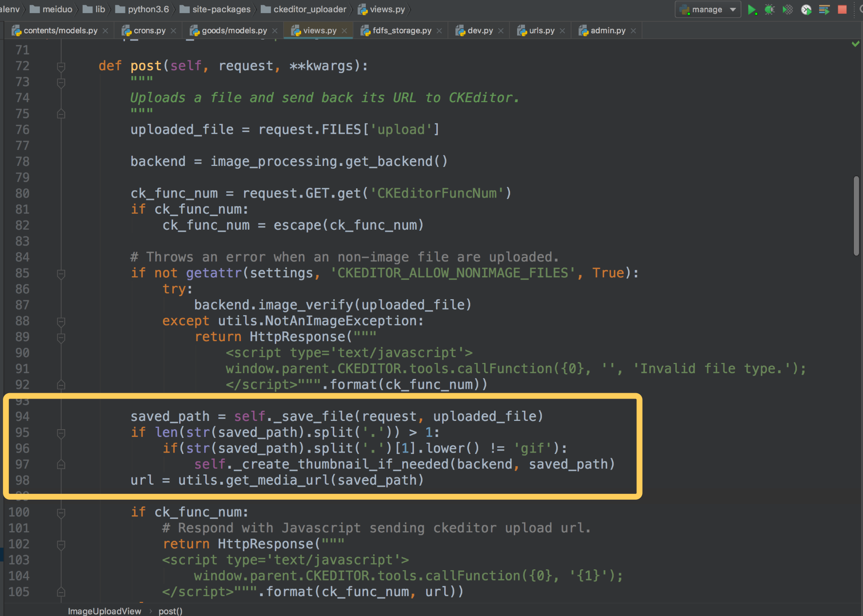Open the admin.py tab
This screenshot has height=616, width=863.
(x=608, y=31)
